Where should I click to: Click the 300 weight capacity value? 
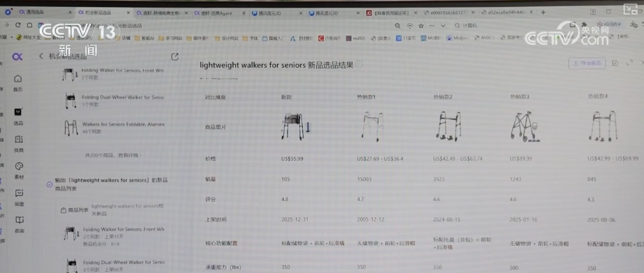click(514, 267)
